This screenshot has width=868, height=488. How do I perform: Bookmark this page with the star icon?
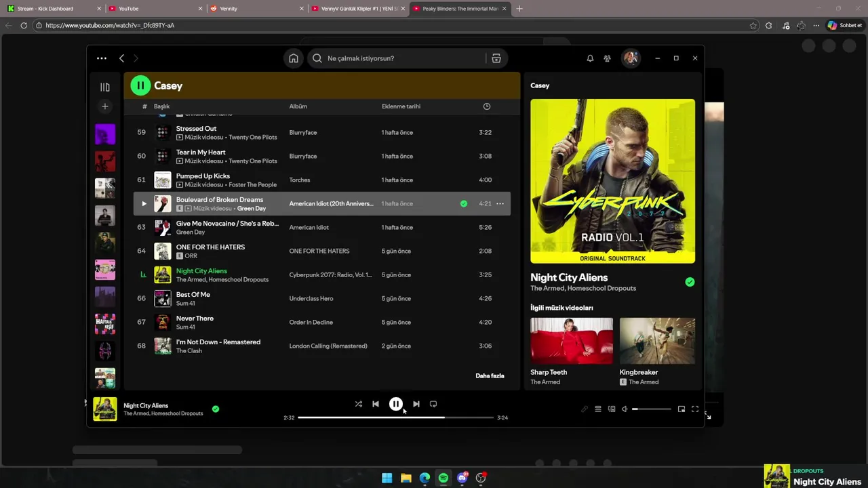(x=753, y=25)
